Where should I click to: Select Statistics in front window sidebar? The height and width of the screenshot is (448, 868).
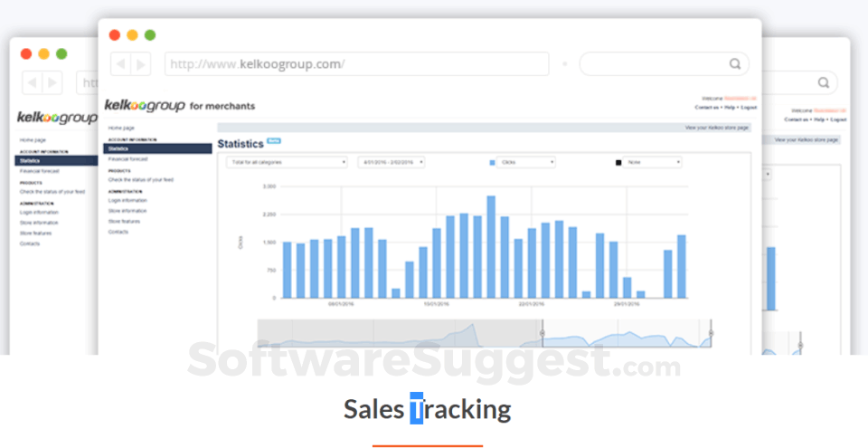pyautogui.click(x=157, y=148)
